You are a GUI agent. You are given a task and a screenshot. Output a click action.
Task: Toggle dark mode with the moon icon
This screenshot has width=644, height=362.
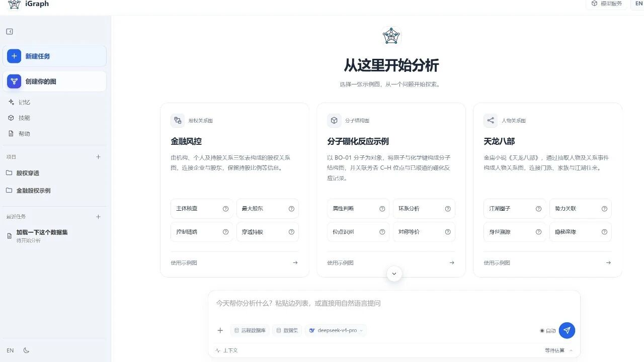[x=27, y=350]
